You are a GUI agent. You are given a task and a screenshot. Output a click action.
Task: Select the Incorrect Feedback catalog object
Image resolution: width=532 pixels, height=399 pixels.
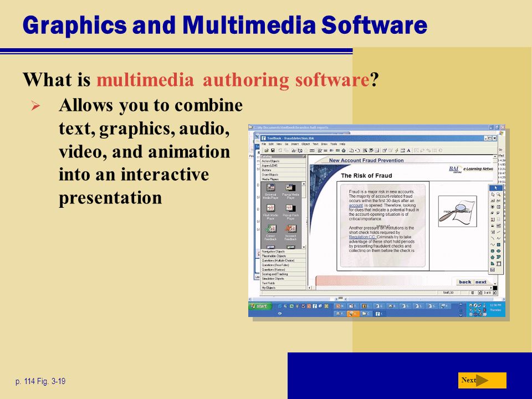click(290, 232)
